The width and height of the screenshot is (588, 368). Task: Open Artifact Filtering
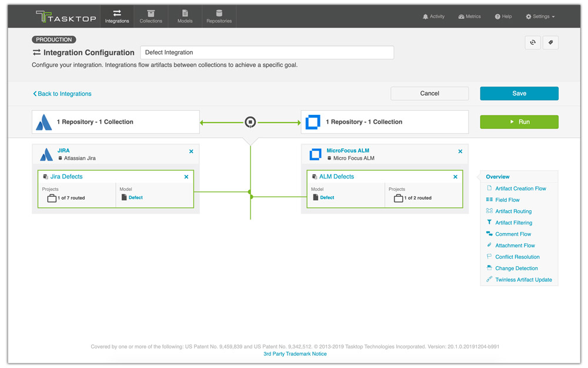tap(514, 223)
